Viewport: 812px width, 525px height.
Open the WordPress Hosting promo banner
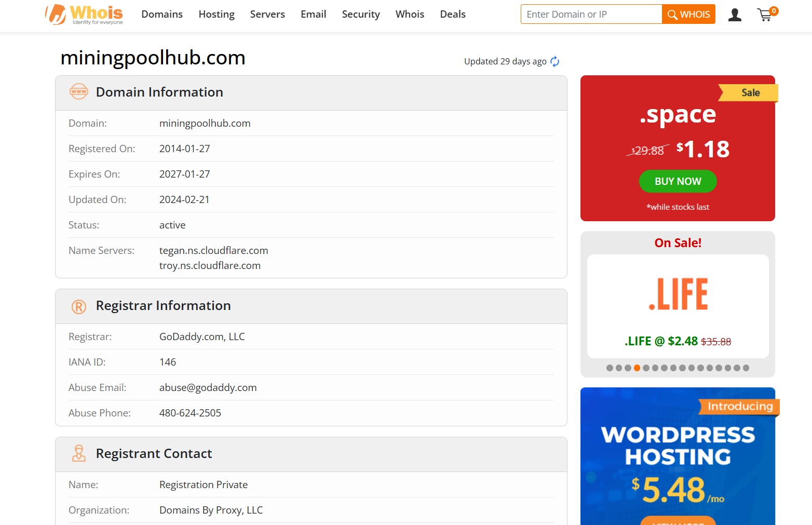point(678,456)
